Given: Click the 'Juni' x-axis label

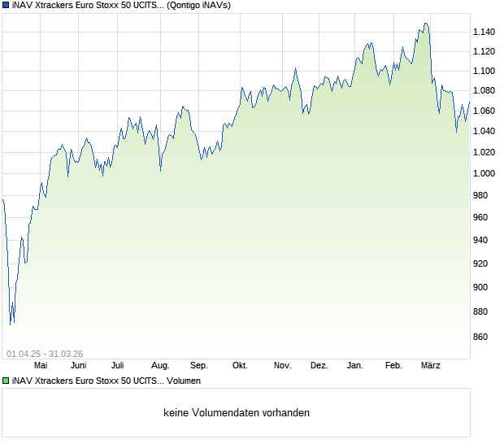Looking at the screenshot, I should (78, 366).
